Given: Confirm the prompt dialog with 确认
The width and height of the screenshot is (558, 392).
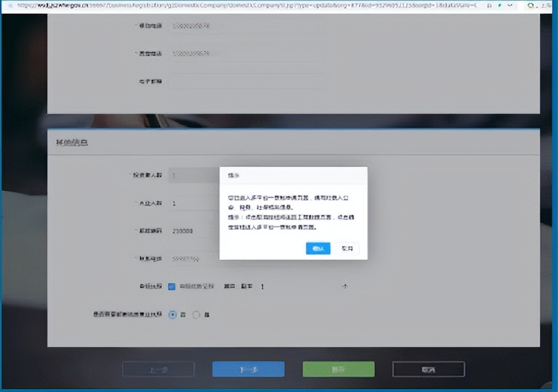Looking at the screenshot, I should click(x=317, y=248).
